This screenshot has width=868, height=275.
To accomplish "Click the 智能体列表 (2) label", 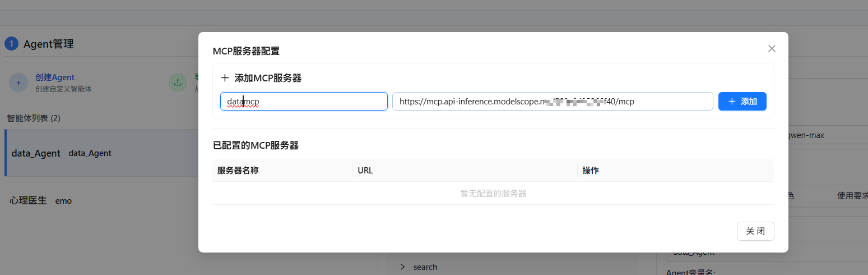I will click(x=34, y=118).
